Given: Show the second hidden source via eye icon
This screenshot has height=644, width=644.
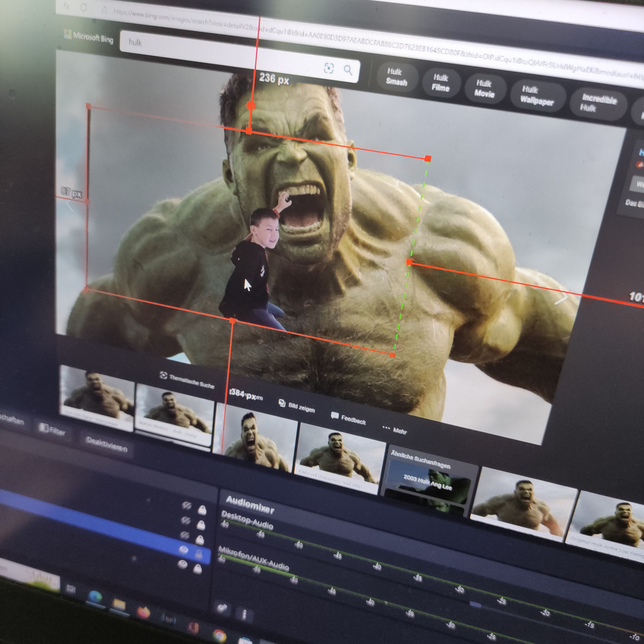Looking at the screenshot, I should pos(185,520).
